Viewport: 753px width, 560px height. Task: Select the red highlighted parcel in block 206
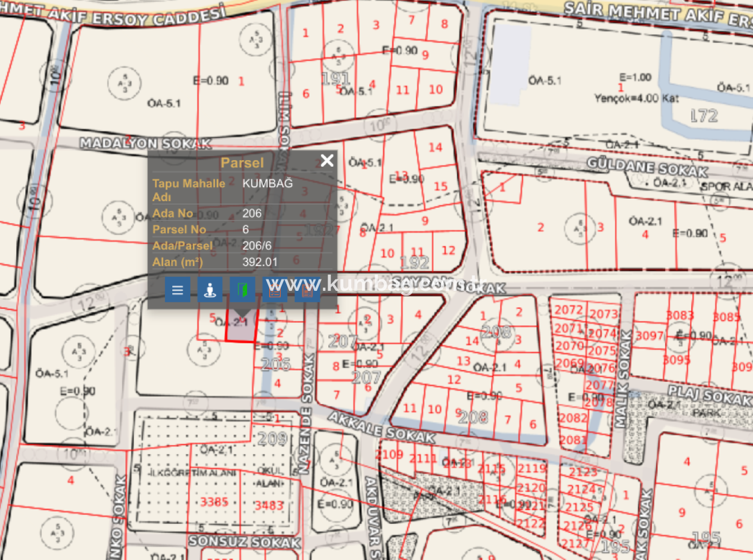(x=240, y=330)
